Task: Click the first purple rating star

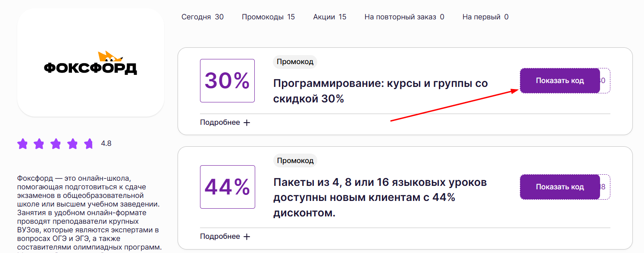Action: (23, 144)
